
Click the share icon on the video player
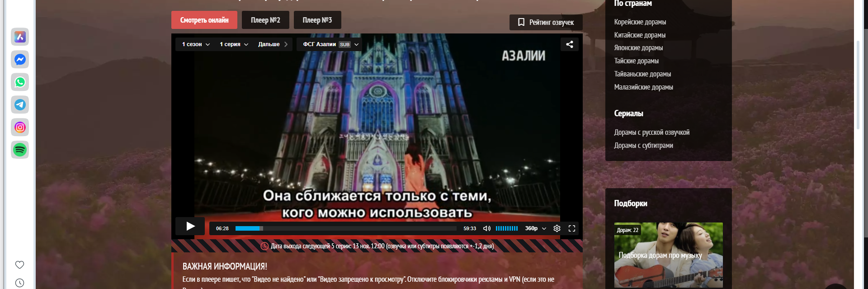570,44
